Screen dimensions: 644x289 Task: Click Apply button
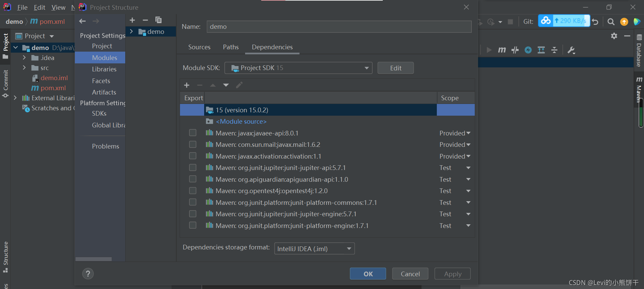pos(453,274)
